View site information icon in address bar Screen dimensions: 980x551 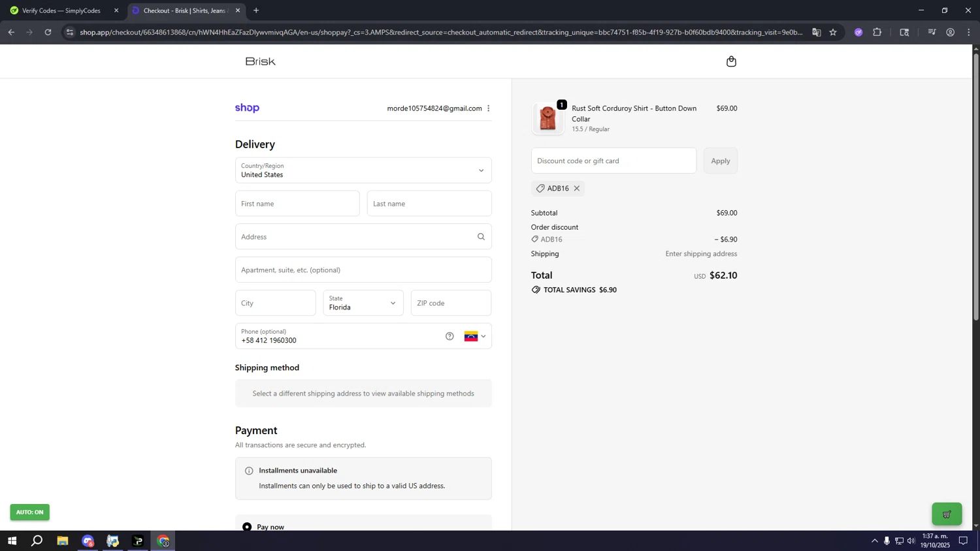[x=70, y=32]
